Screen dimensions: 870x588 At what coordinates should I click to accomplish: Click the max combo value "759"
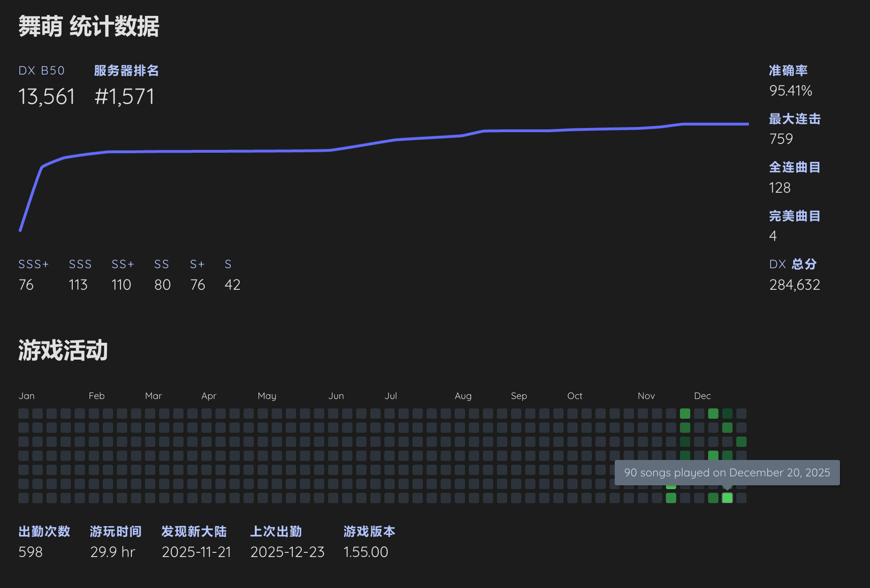(x=781, y=139)
